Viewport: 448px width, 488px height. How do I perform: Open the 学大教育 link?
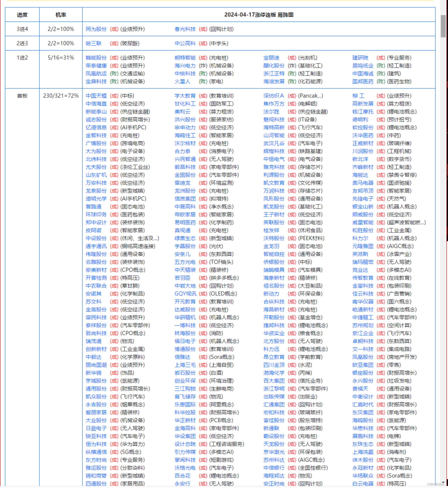click(x=185, y=96)
